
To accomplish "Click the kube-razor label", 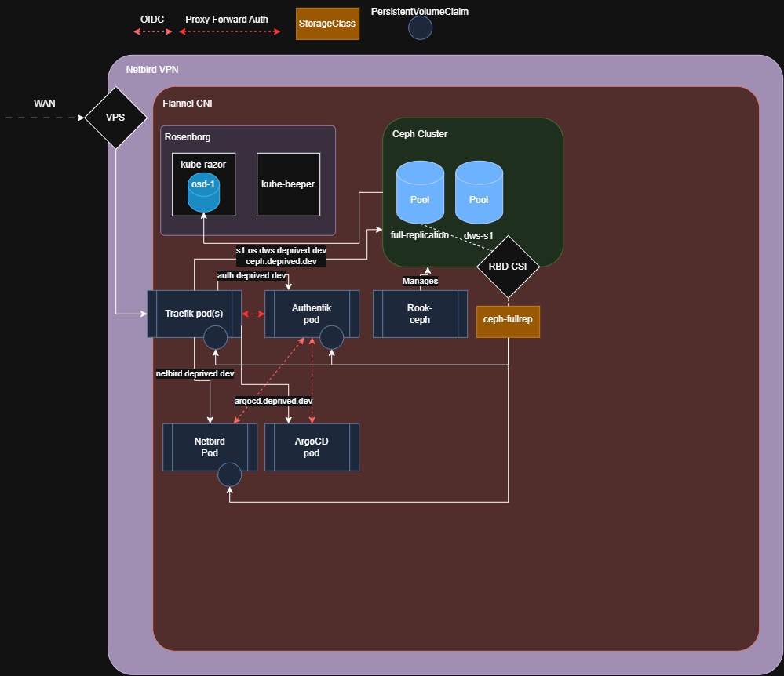I will click(203, 165).
